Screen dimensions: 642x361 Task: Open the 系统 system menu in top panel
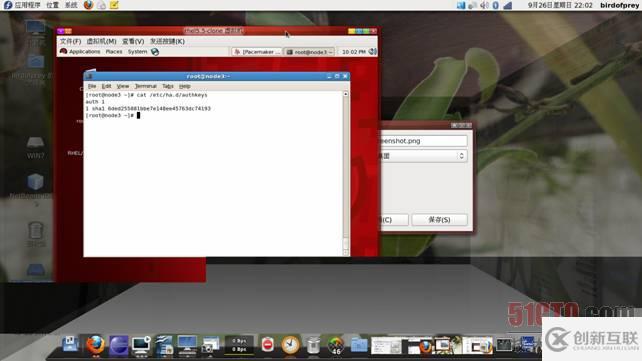coord(71,5)
